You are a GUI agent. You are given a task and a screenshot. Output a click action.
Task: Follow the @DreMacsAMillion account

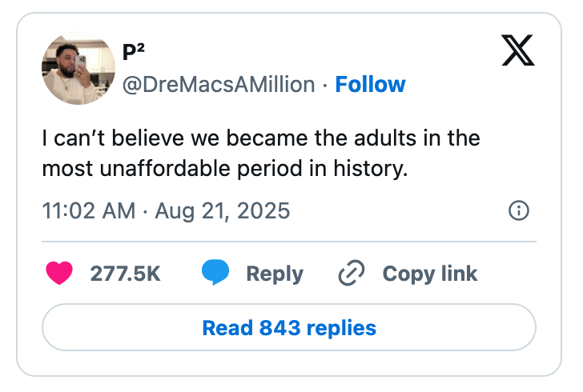click(370, 85)
